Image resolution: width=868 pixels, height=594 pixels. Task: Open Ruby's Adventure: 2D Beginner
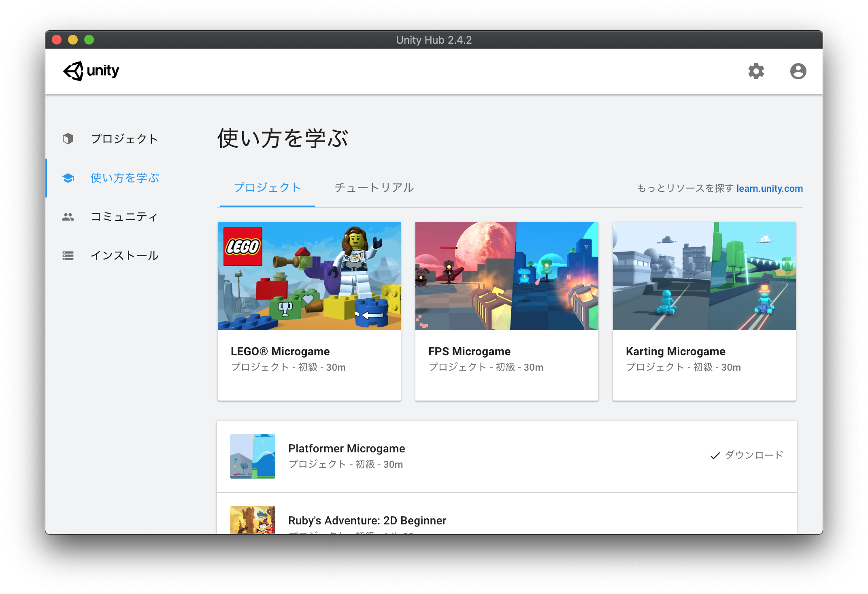[367, 520]
